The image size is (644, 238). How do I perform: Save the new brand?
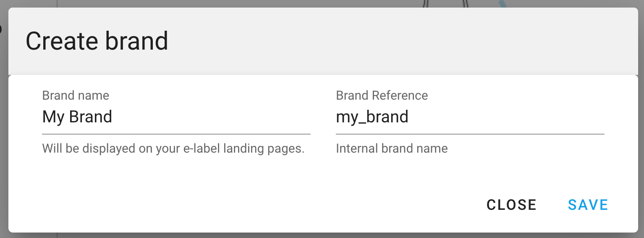[x=588, y=205]
